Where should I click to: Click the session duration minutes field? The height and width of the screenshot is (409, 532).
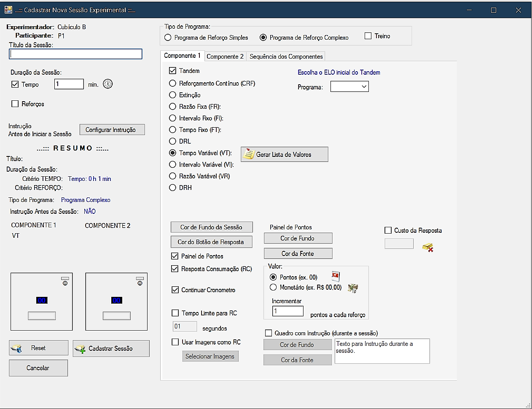69,84
